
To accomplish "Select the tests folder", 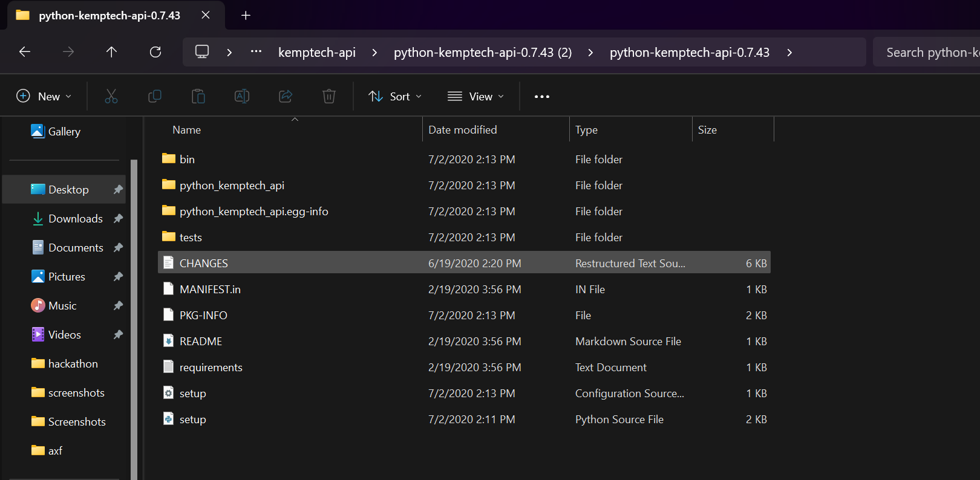I will [x=464, y=238].
